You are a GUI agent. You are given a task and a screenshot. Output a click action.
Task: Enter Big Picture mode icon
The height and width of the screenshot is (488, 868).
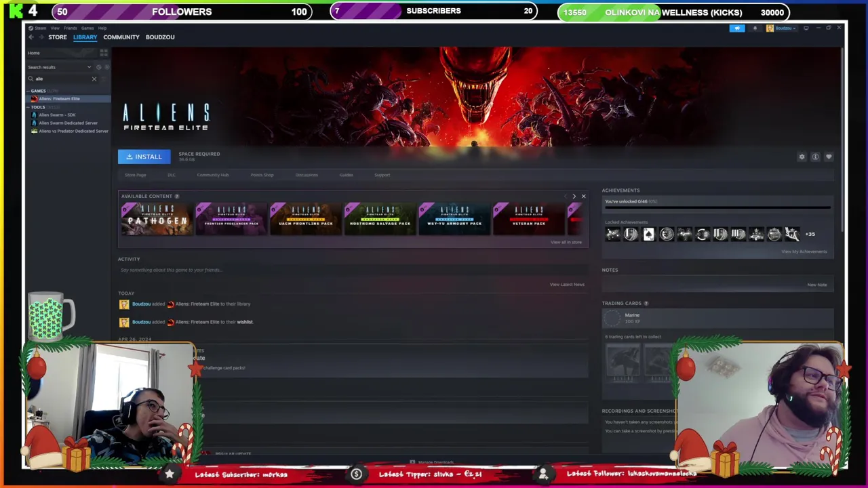point(806,28)
